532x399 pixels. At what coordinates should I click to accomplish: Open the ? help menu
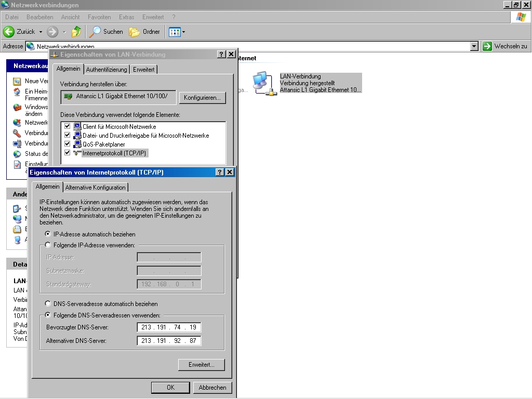click(174, 17)
